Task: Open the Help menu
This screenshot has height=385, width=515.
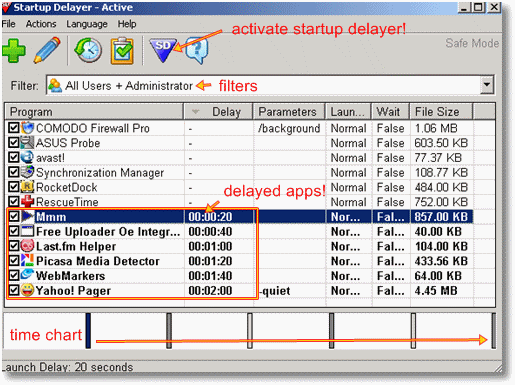Action: (x=127, y=24)
